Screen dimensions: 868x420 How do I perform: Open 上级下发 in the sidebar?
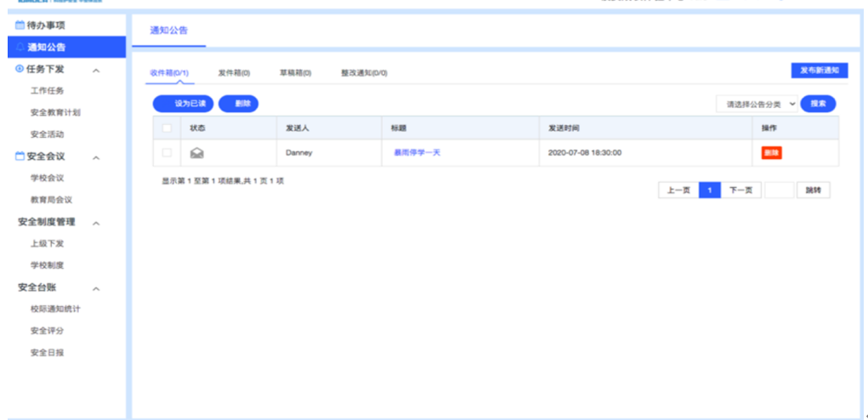point(47,243)
